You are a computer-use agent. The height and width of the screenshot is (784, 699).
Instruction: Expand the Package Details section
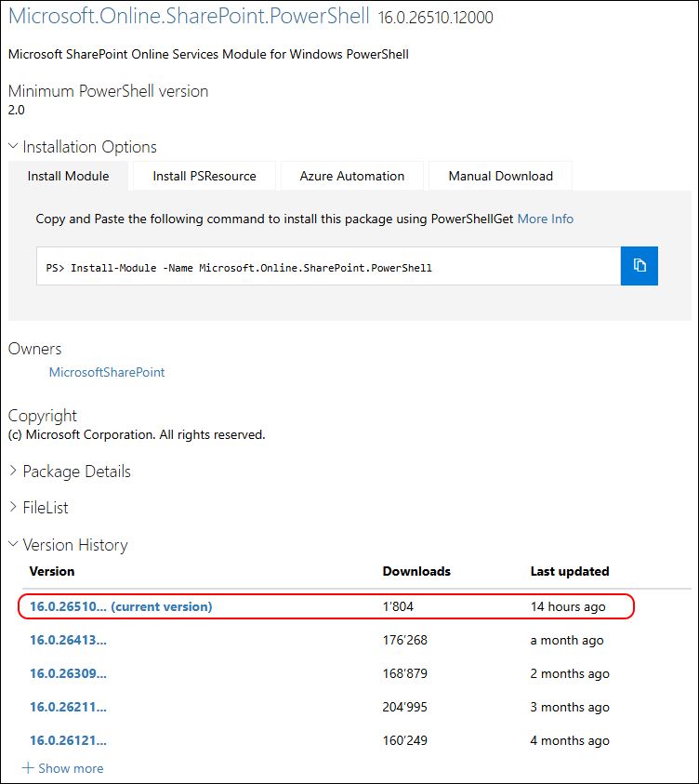(70, 472)
